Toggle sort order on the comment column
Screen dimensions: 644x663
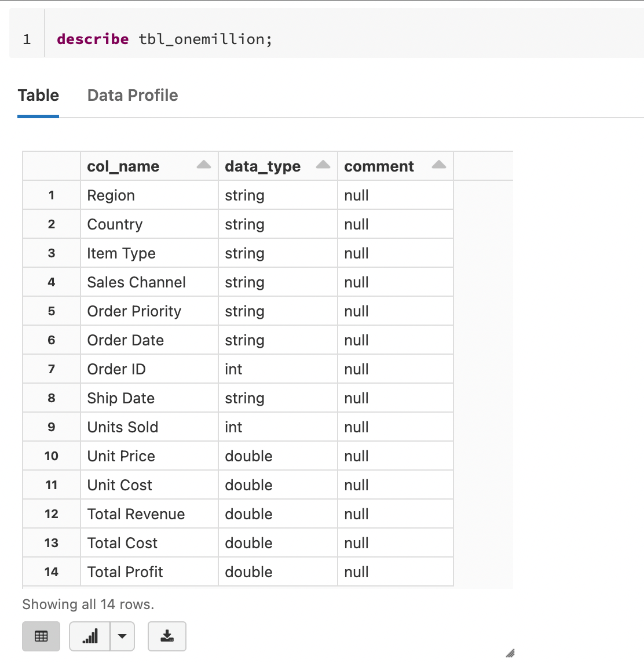tap(440, 165)
